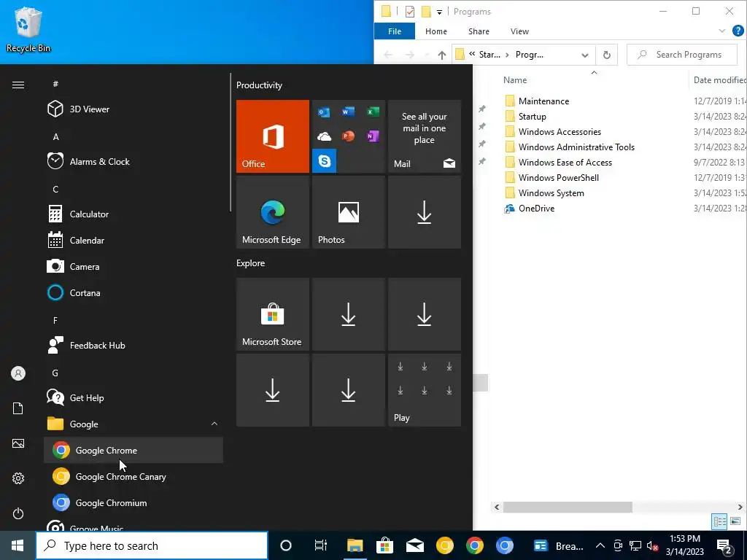Click Cortana circle on the taskbar

[x=286, y=545]
